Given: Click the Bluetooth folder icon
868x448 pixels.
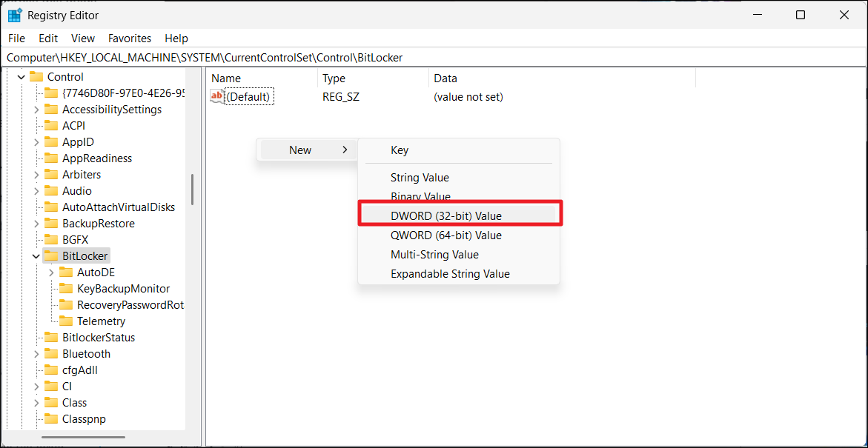Looking at the screenshot, I should pyautogui.click(x=51, y=354).
